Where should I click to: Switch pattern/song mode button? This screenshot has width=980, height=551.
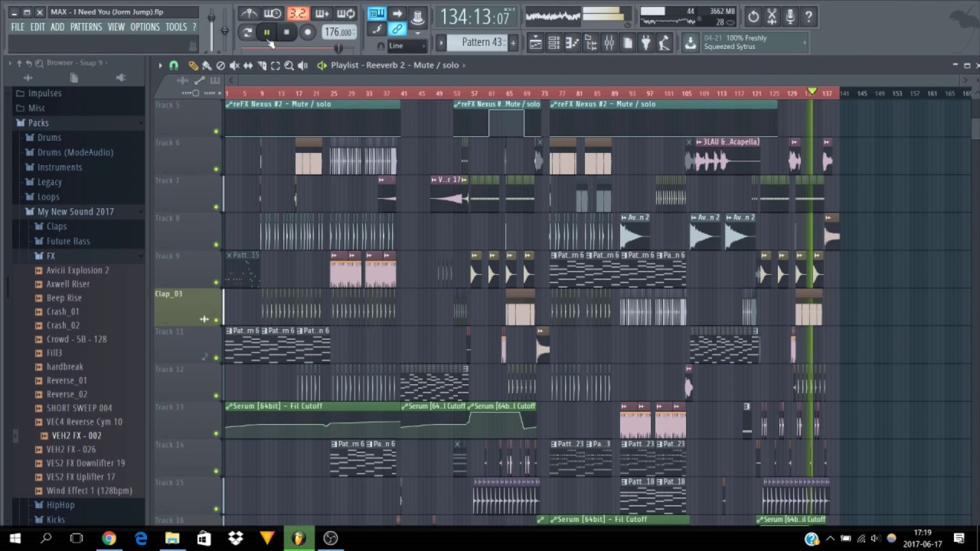coord(247,32)
